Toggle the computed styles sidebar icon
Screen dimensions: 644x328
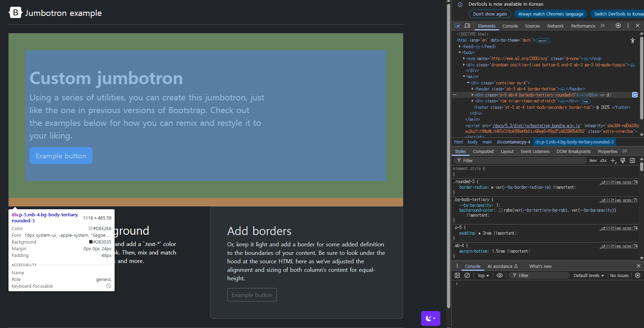click(632, 160)
